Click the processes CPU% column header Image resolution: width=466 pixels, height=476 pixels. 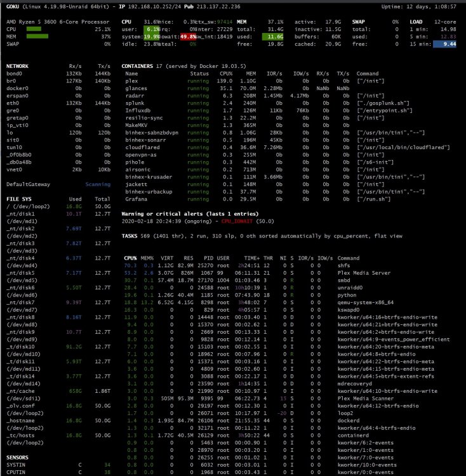click(x=130, y=258)
